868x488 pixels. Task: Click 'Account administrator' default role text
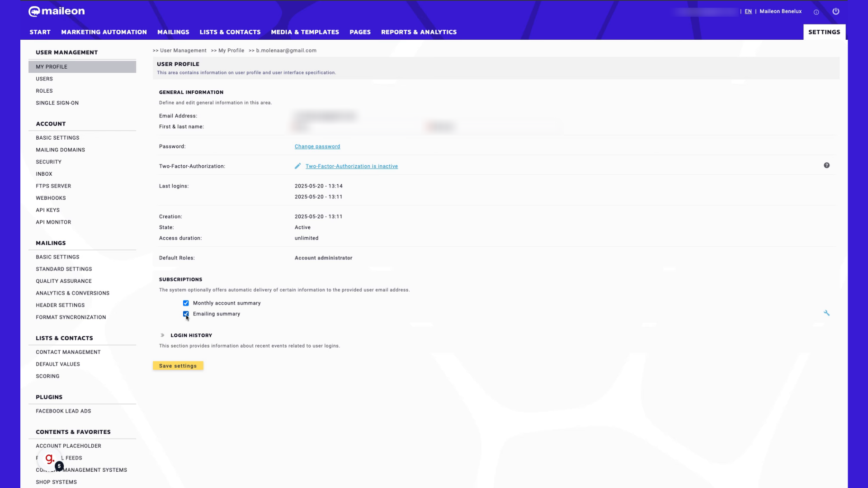click(x=323, y=258)
